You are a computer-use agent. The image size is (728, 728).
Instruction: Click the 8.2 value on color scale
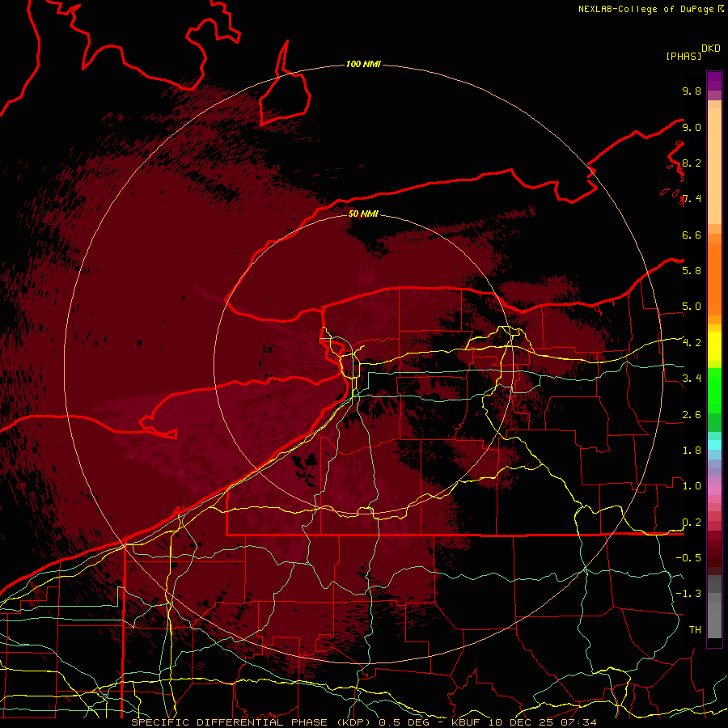[x=692, y=163]
